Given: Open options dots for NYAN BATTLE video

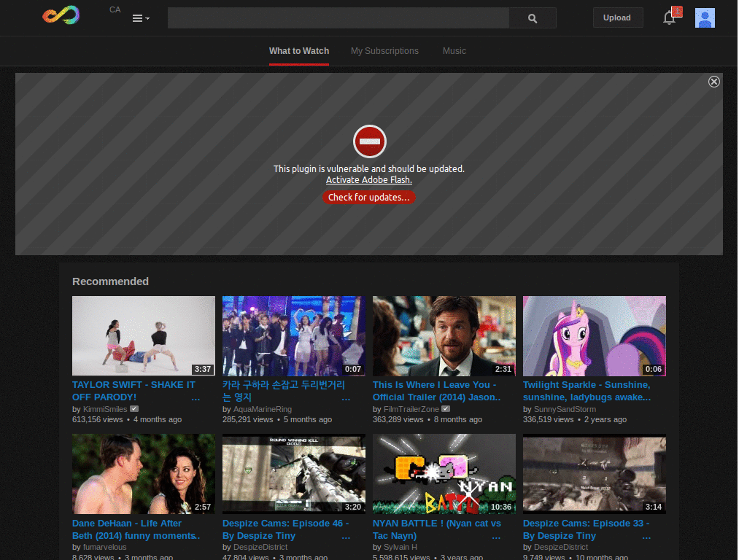Looking at the screenshot, I should coord(496,537).
